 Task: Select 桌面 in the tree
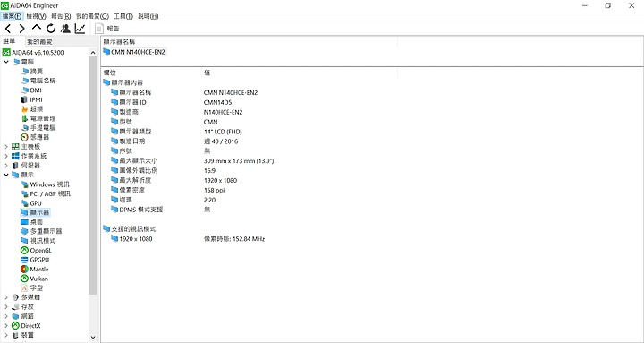click(x=31, y=222)
